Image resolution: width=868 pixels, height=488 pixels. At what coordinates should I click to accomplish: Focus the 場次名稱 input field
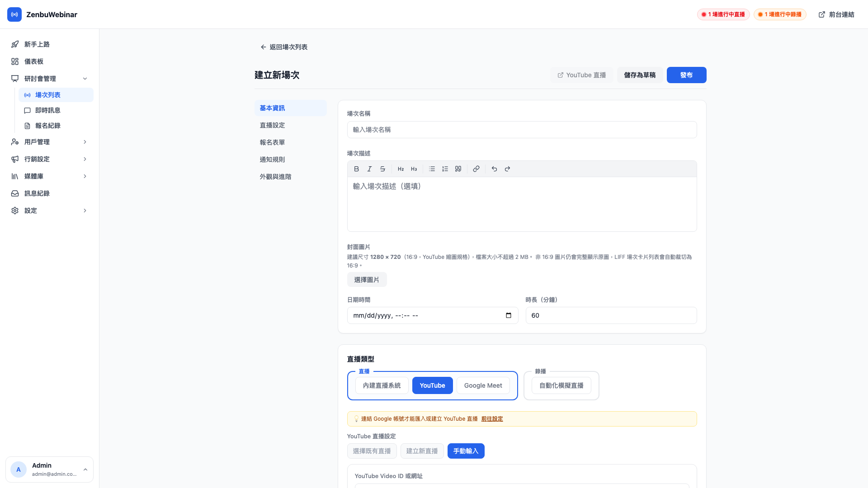[522, 130]
